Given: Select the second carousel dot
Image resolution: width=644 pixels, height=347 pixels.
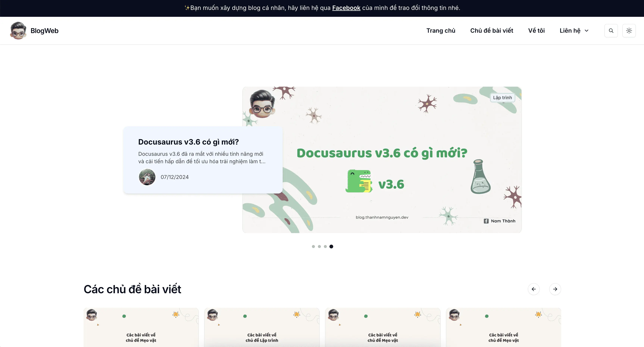Looking at the screenshot, I should pyautogui.click(x=319, y=246).
